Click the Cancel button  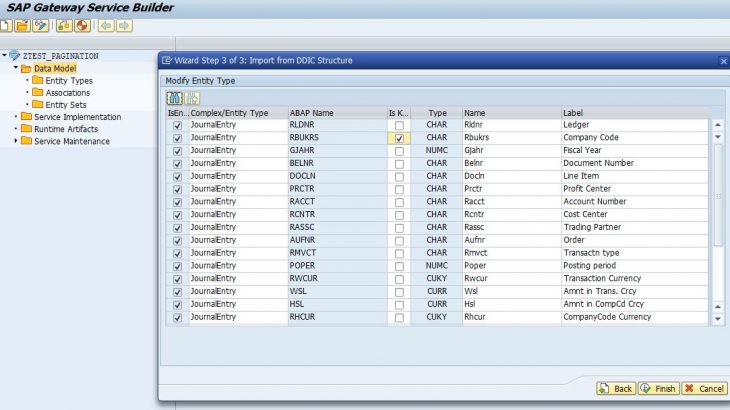pos(704,389)
